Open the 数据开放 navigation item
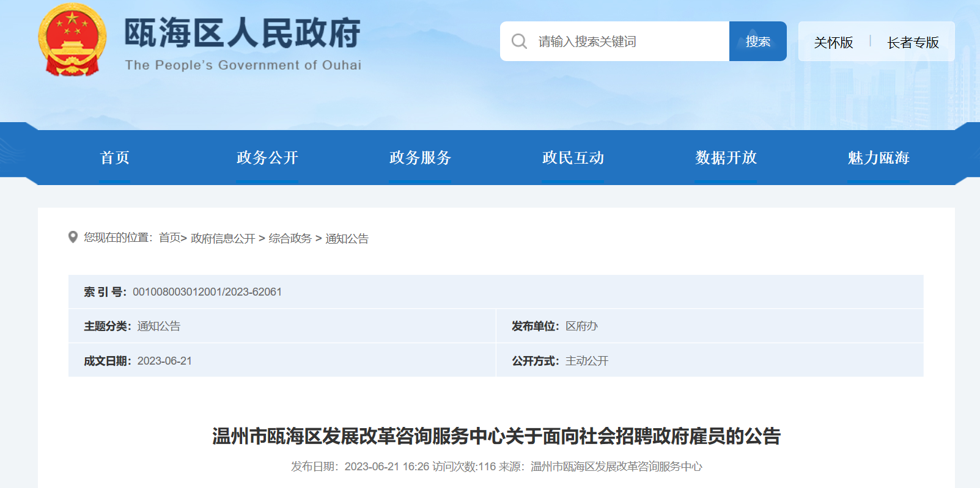 point(726,158)
